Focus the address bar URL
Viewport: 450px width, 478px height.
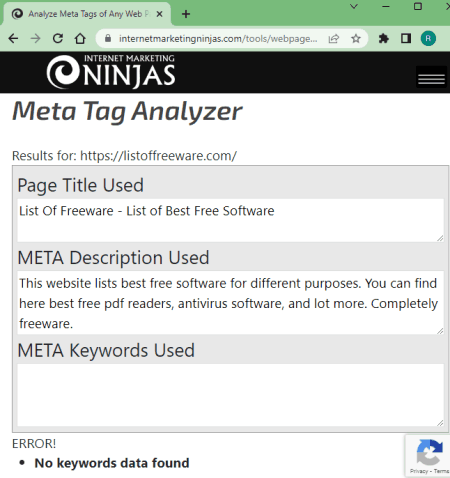(x=218, y=39)
